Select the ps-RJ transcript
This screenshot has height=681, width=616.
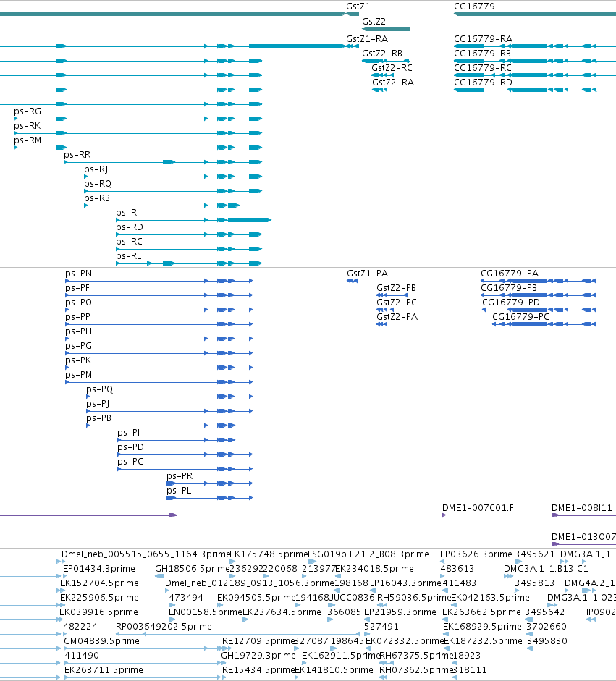pyautogui.click(x=96, y=169)
